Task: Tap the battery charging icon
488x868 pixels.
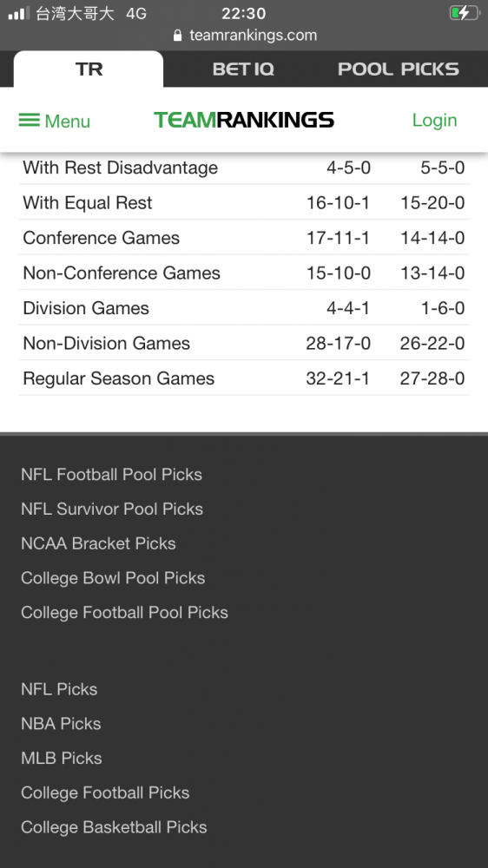Action: 465,13
